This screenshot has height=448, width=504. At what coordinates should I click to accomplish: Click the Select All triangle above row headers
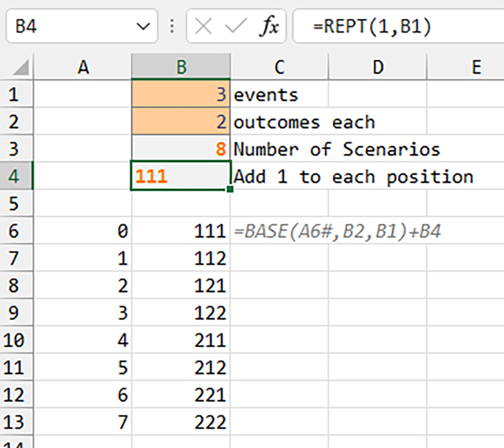click(17, 66)
